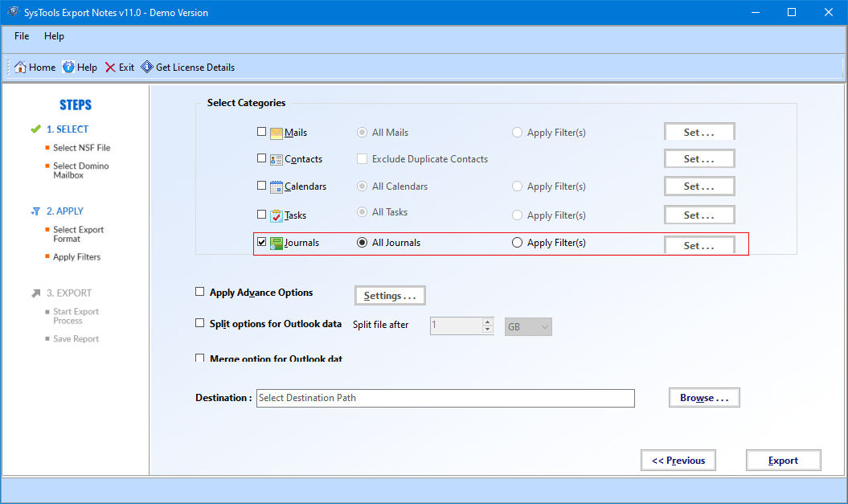Click the arrow icon beside 3. EXPORT
This screenshot has height=504, width=848.
click(x=35, y=293)
